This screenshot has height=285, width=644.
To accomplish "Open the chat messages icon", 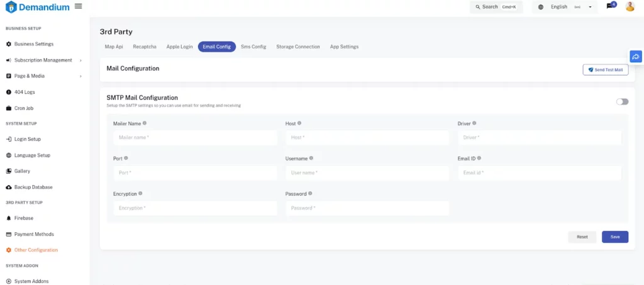I will (x=610, y=6).
